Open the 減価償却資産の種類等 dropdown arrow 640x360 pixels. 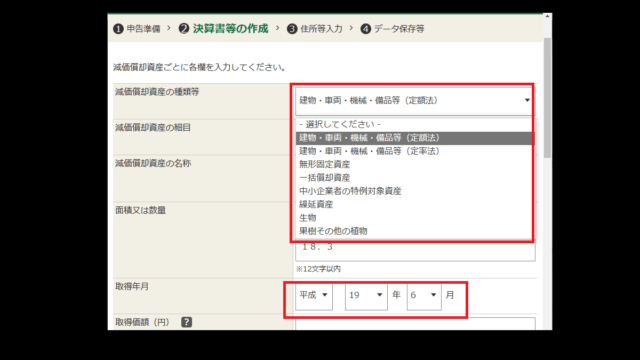click(x=527, y=100)
